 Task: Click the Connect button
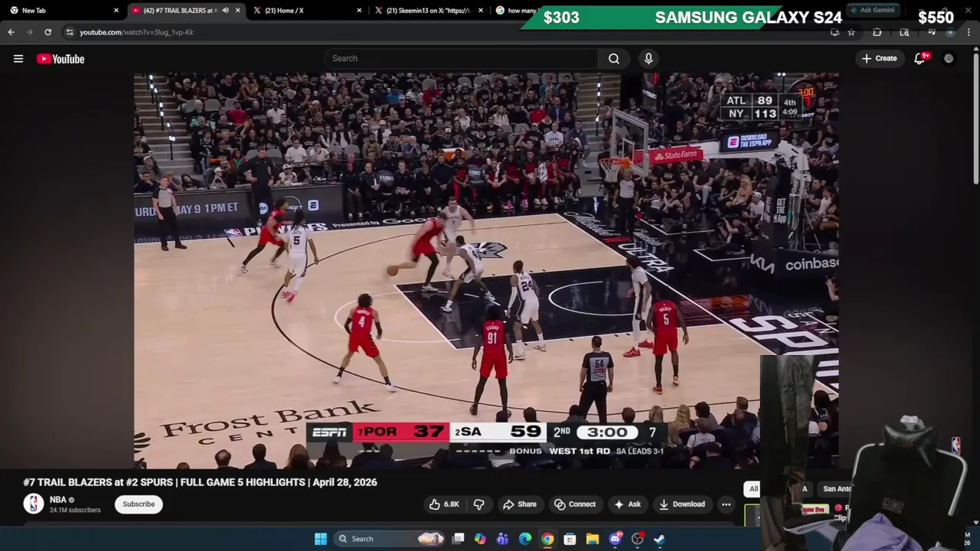coord(574,504)
